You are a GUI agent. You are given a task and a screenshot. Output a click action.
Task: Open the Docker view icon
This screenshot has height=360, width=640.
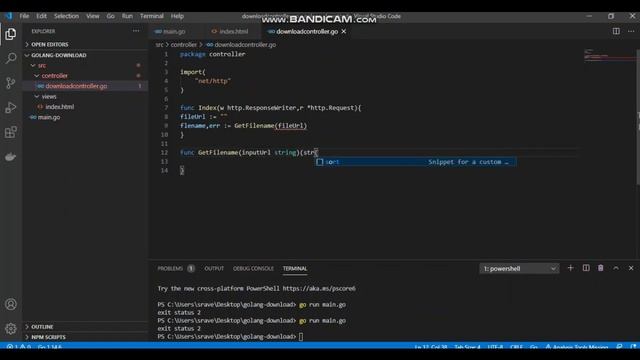tap(11, 157)
